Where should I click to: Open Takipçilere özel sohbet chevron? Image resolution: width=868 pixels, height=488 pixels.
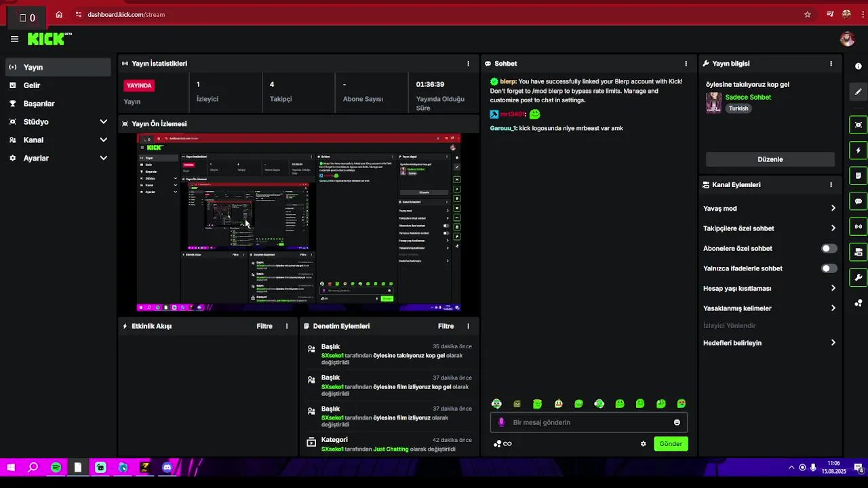[833, 228]
